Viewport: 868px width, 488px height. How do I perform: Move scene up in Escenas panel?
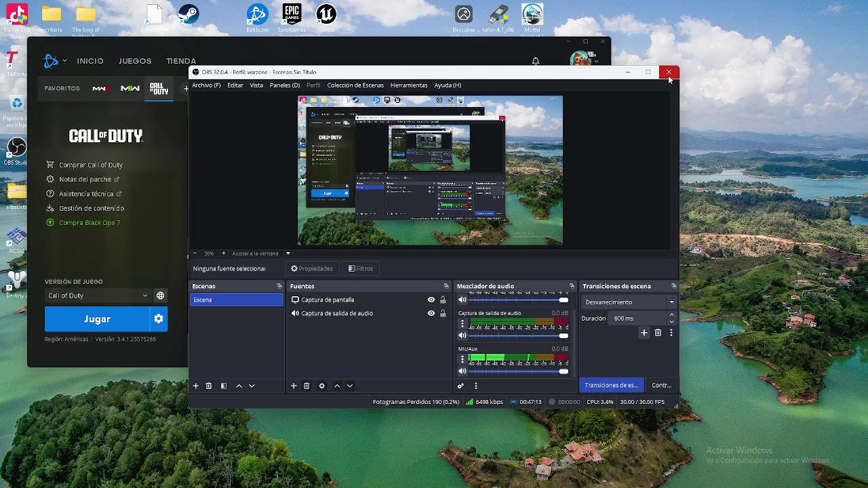point(239,386)
